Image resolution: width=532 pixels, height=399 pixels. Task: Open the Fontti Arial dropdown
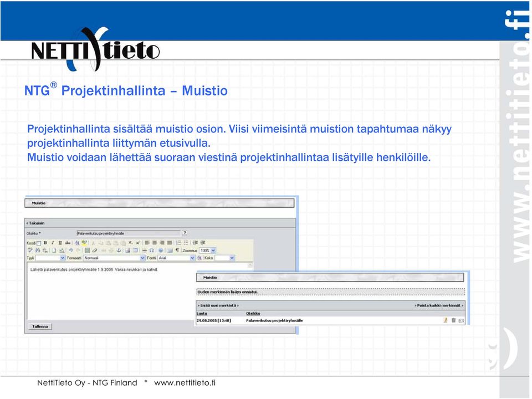click(176, 258)
